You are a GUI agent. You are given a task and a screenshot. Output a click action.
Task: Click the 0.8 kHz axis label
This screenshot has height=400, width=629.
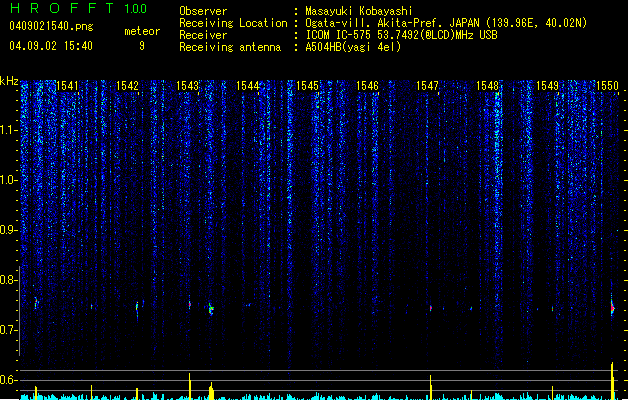point(9,280)
